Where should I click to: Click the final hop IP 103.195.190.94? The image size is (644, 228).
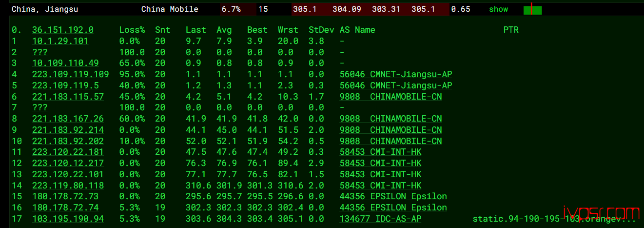[68, 219]
